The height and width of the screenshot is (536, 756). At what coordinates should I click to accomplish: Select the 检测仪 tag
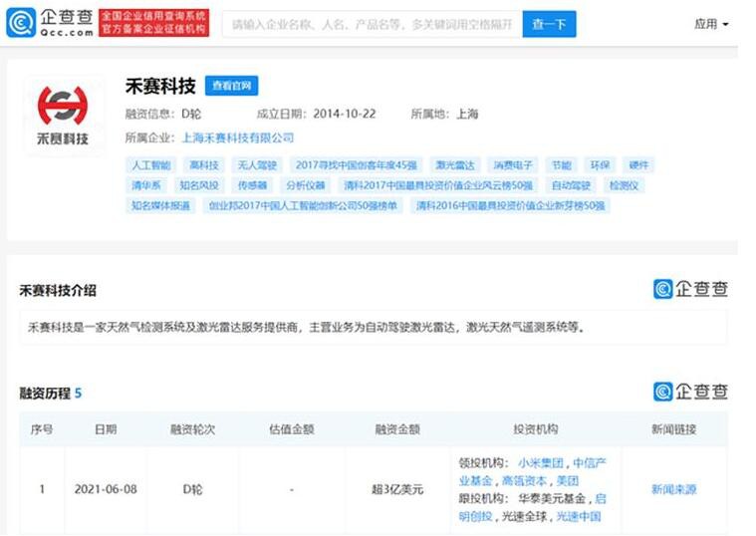click(624, 185)
